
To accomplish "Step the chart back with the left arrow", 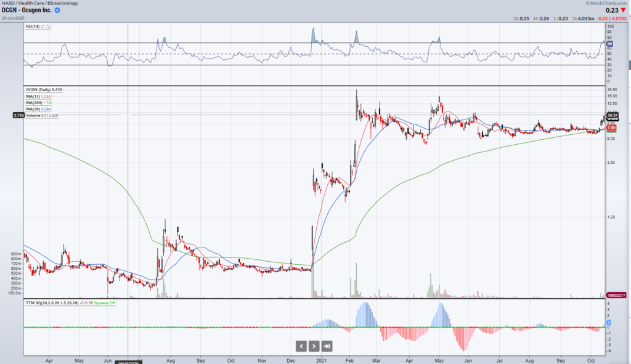I will coord(301,346).
